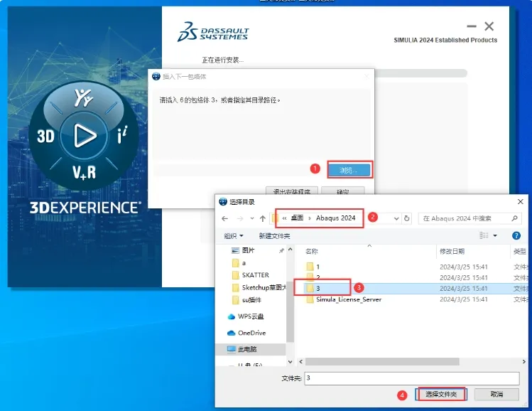Click Abaqus 2024 in address path
Image resolution: width=532 pixels, height=411 pixels.
(335, 218)
